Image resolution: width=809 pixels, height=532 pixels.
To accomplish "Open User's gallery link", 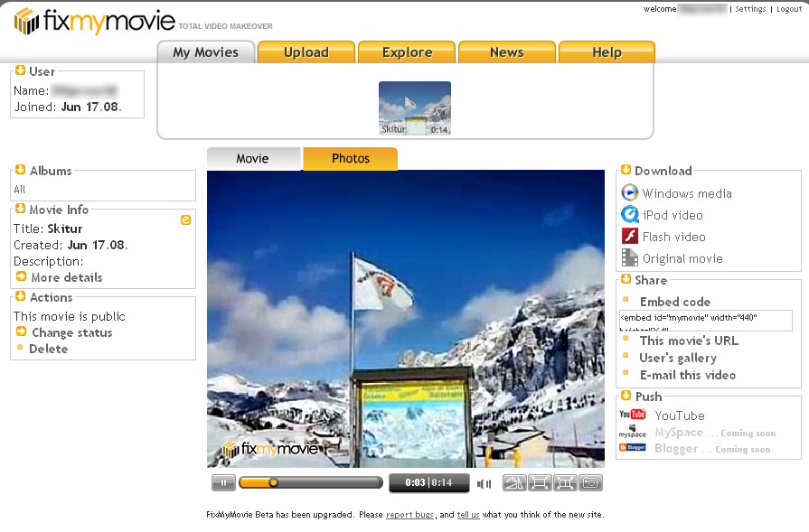I will pos(678,358).
